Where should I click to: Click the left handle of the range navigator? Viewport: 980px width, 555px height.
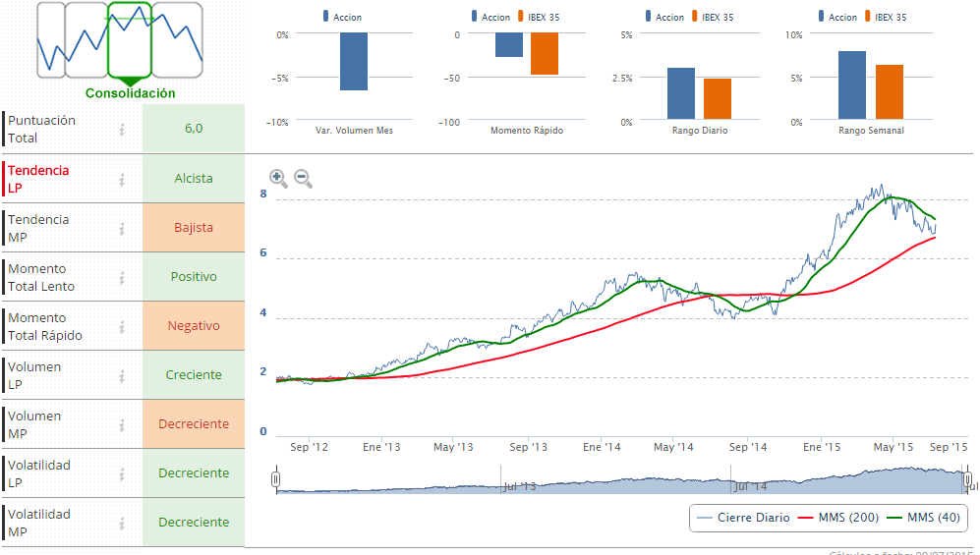[x=275, y=478]
